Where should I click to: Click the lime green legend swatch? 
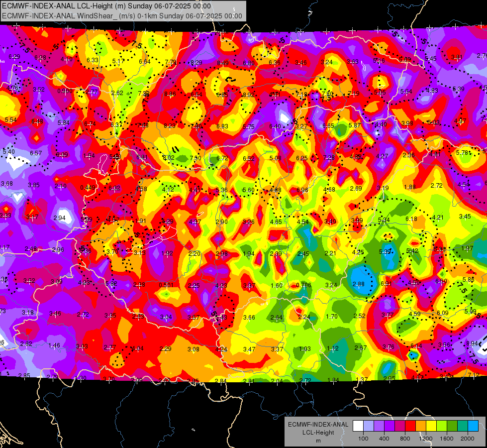[442, 426]
